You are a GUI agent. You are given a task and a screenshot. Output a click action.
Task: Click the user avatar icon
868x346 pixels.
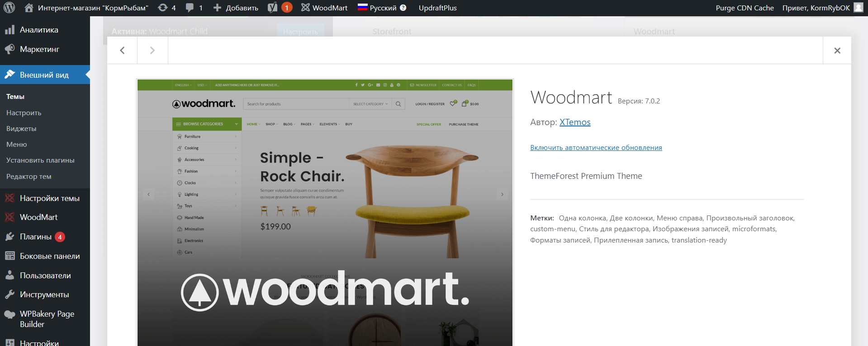tap(858, 7)
